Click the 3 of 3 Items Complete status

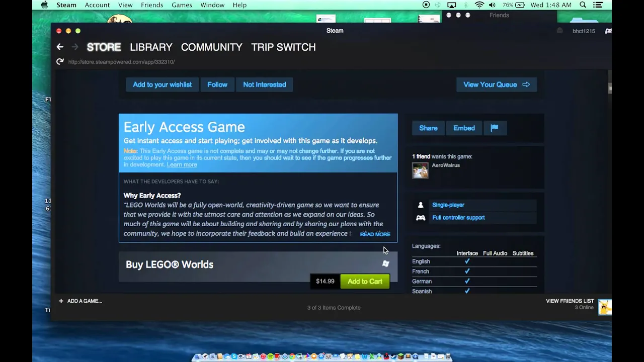click(334, 308)
